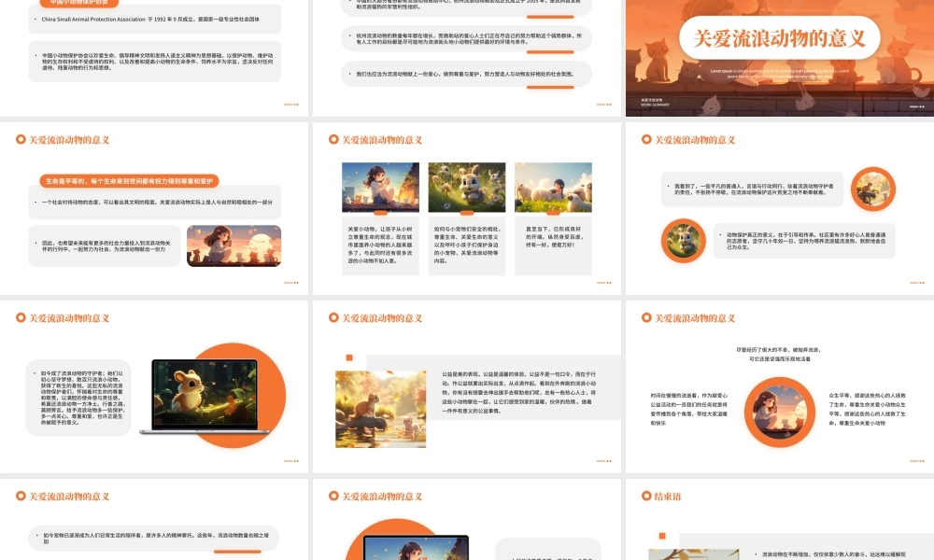
Task: Click the 结束语 slide heading
Action: pyautogui.click(x=667, y=497)
